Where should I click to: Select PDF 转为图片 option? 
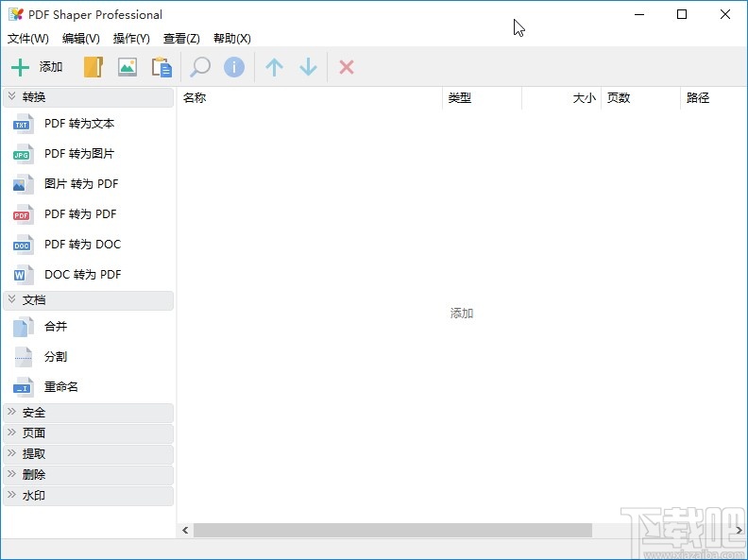[x=79, y=154]
